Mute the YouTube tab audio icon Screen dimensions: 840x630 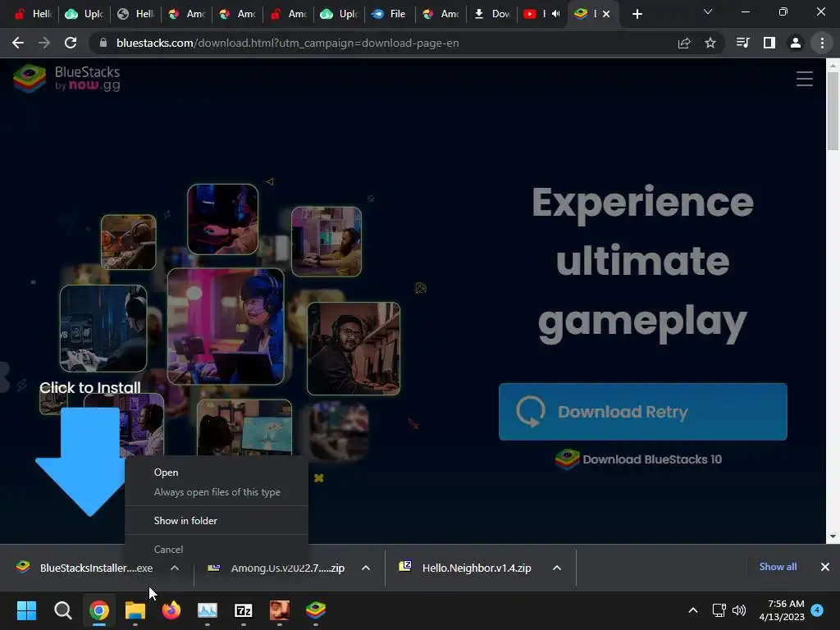coord(555,14)
